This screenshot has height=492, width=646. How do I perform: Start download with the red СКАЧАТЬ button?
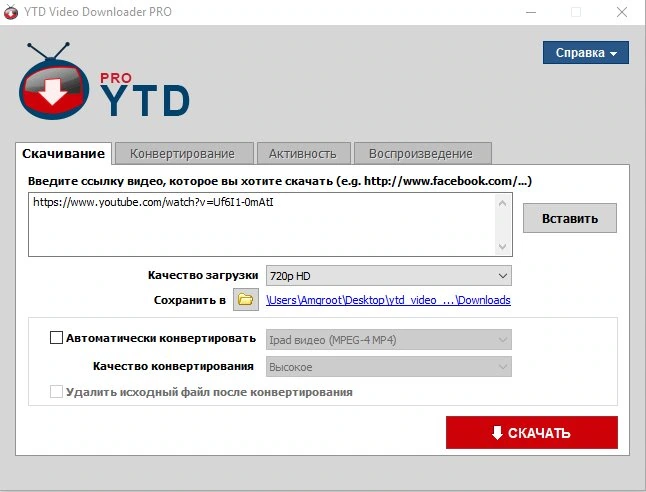click(x=531, y=432)
